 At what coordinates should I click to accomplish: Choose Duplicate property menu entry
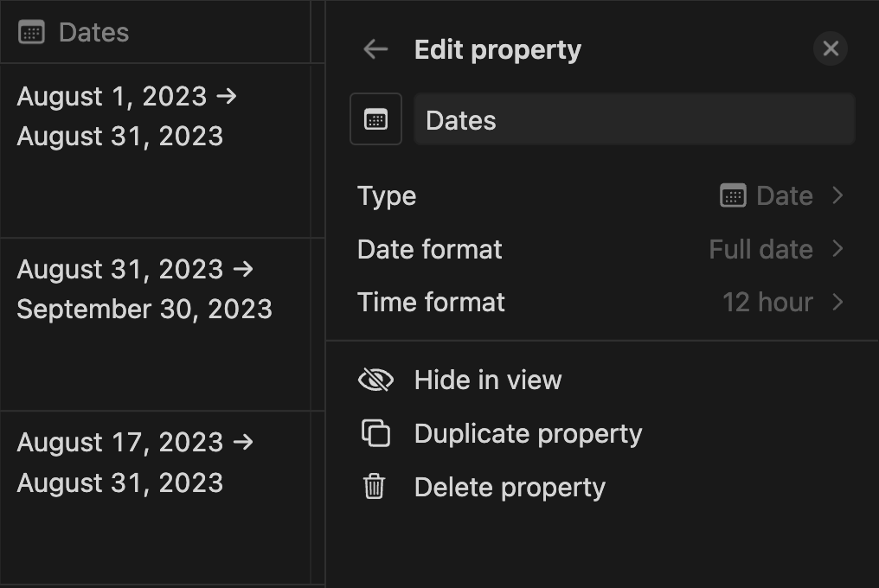click(x=528, y=434)
